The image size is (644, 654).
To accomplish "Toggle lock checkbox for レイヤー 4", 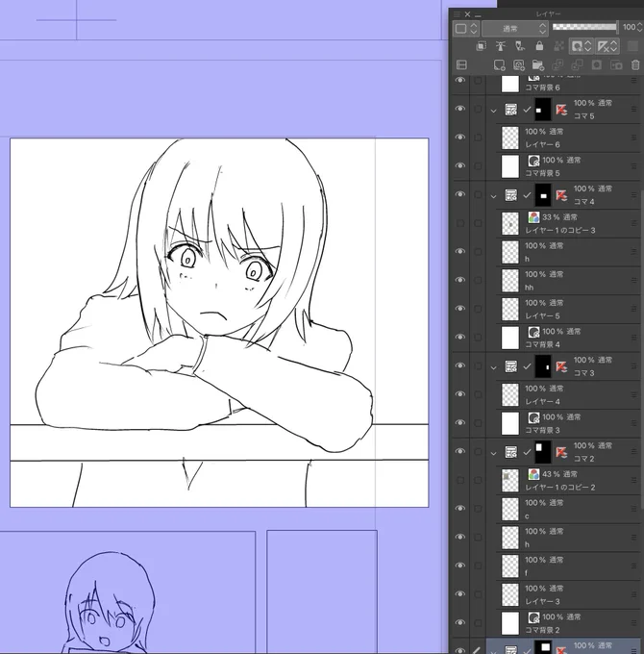I will (478, 394).
